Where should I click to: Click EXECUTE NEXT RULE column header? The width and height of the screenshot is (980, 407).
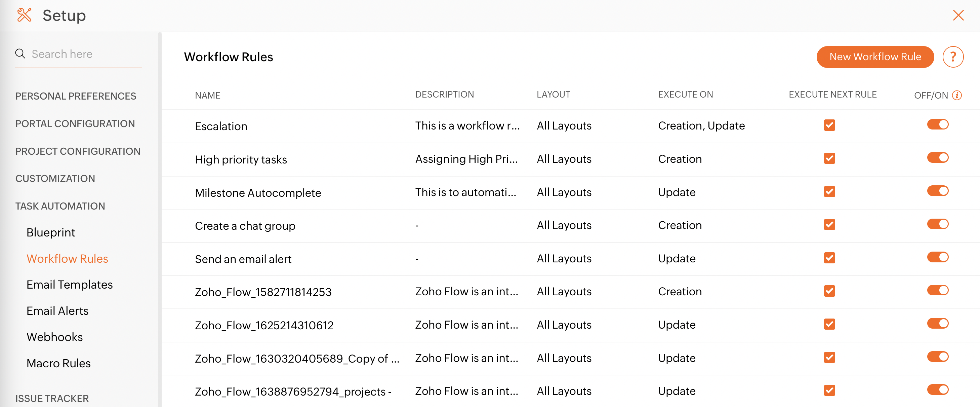(x=832, y=95)
